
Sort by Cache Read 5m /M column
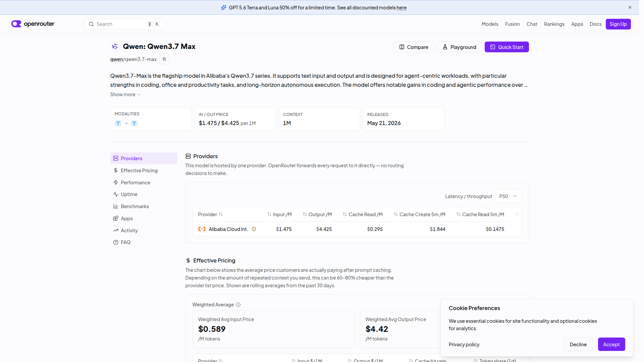pyautogui.click(x=480, y=214)
